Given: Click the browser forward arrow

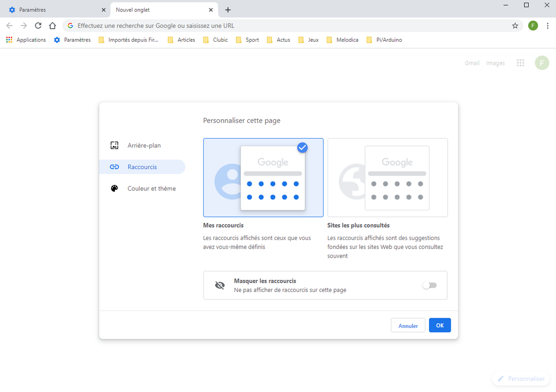Looking at the screenshot, I should 24,25.
